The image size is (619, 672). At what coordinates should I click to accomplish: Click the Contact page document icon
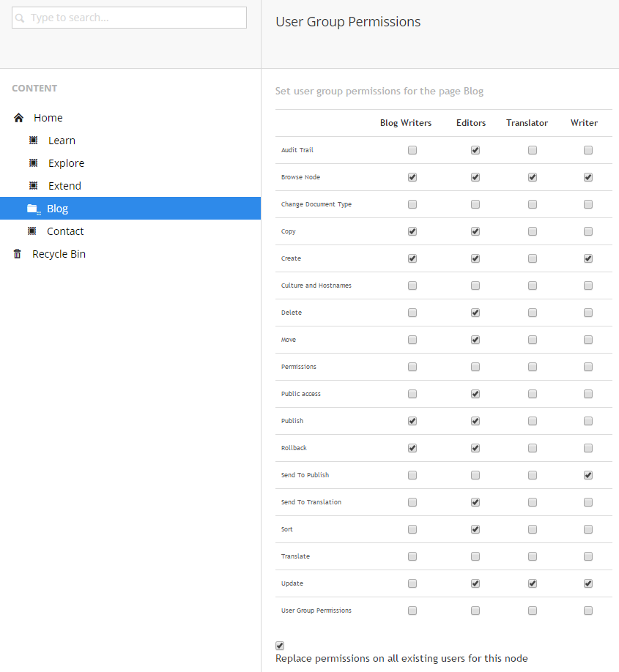click(32, 231)
